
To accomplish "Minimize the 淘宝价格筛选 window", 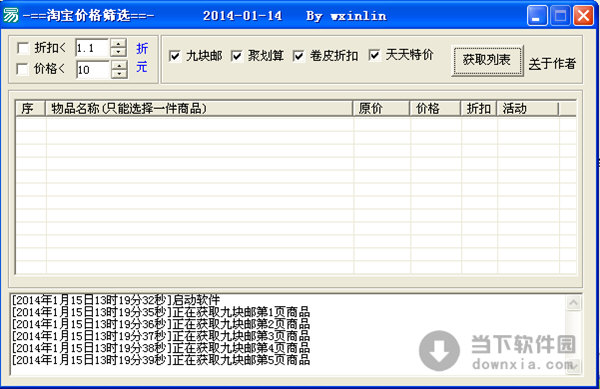I will click(x=537, y=16).
